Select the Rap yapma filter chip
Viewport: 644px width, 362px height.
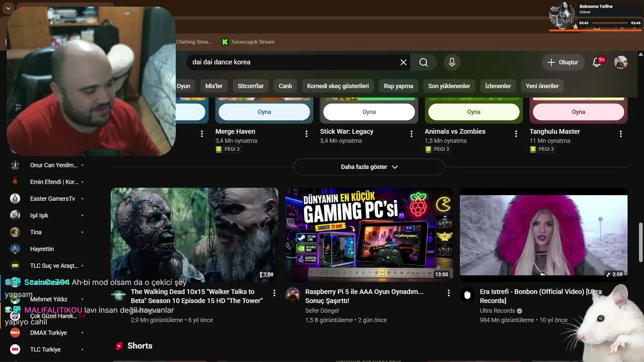(398, 86)
